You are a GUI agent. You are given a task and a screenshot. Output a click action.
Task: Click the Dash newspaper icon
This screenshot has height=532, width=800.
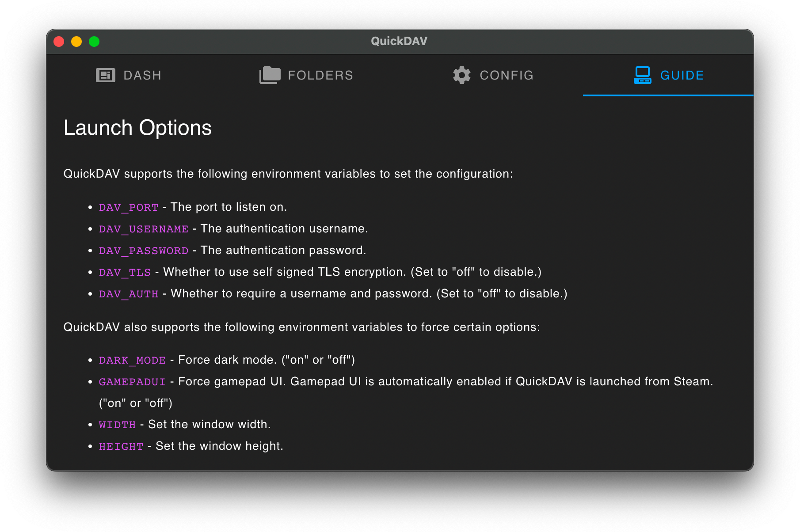pos(105,75)
